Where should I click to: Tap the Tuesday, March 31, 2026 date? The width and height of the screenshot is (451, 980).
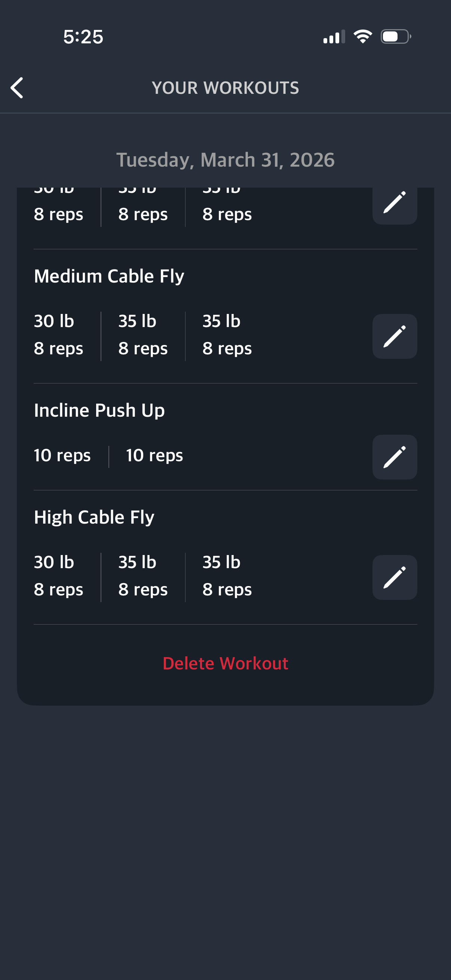tap(225, 160)
